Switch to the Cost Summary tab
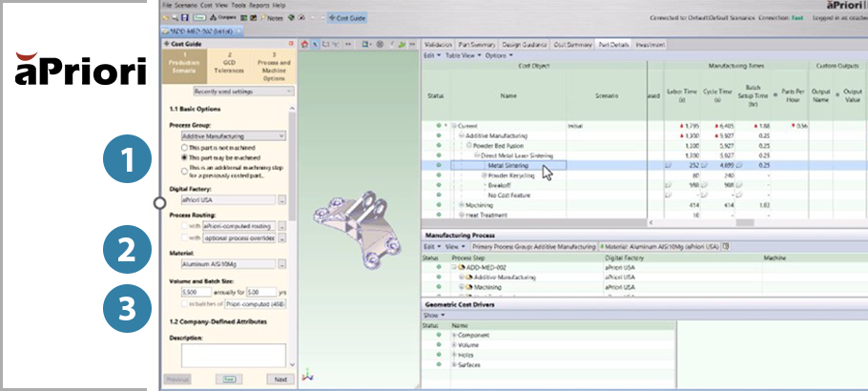 (x=572, y=44)
